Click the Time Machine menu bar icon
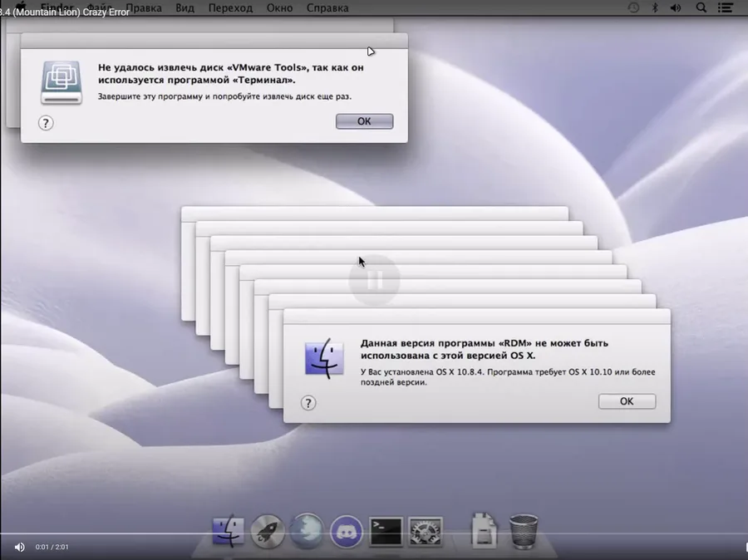The height and width of the screenshot is (560, 748). click(x=633, y=7)
